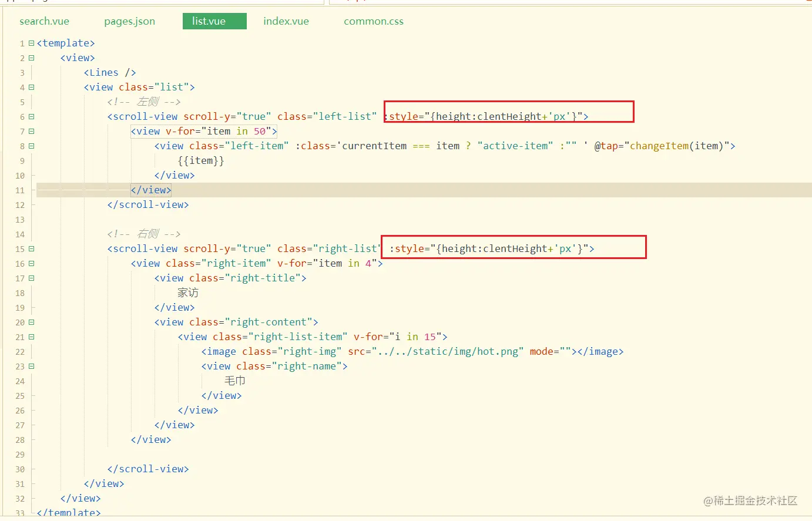Click clentHeight in the line 15 style binding
The width and height of the screenshot is (812, 521).
click(x=515, y=248)
